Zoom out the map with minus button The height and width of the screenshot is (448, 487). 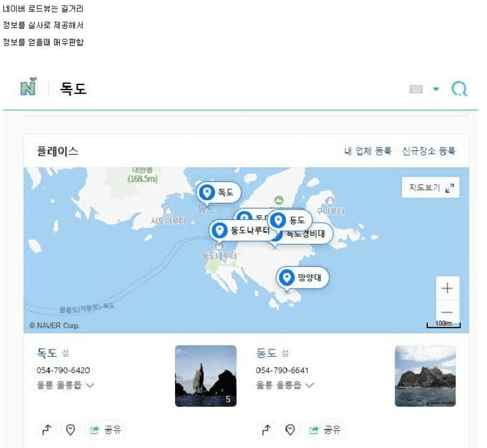click(447, 312)
